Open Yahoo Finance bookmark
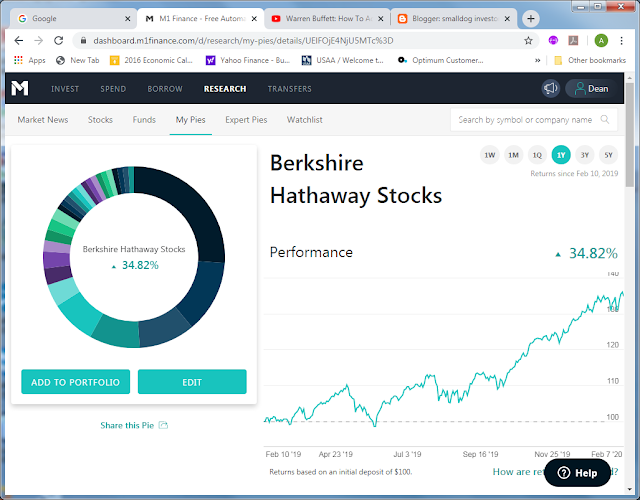 pos(247,60)
